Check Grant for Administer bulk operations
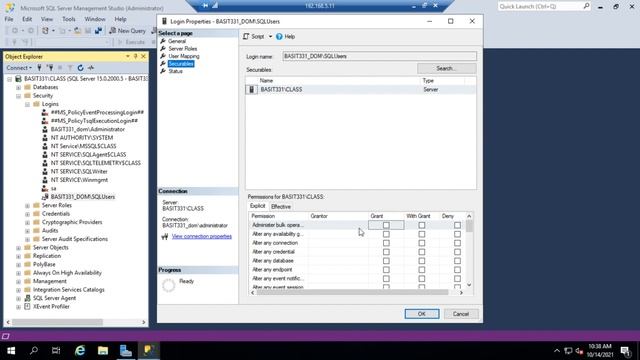Image resolution: width=640 pixels, height=360 pixels. 386,225
